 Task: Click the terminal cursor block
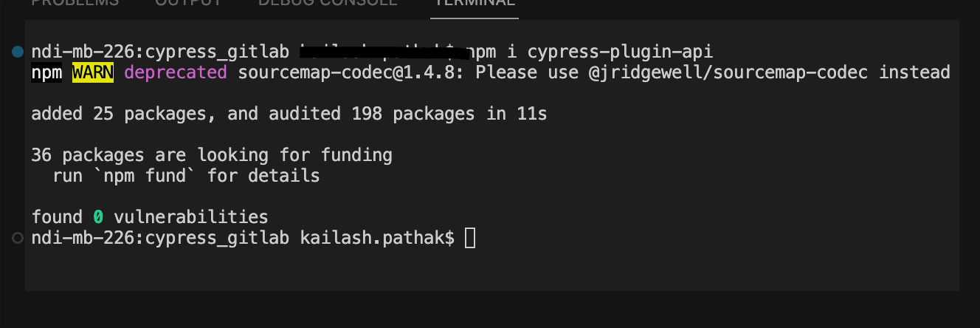pos(470,238)
